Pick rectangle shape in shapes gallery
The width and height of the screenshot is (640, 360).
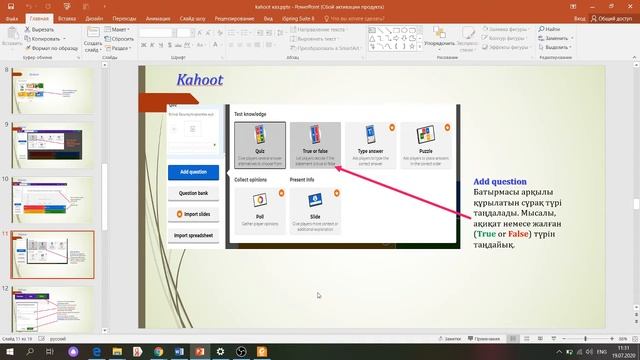[396, 30]
